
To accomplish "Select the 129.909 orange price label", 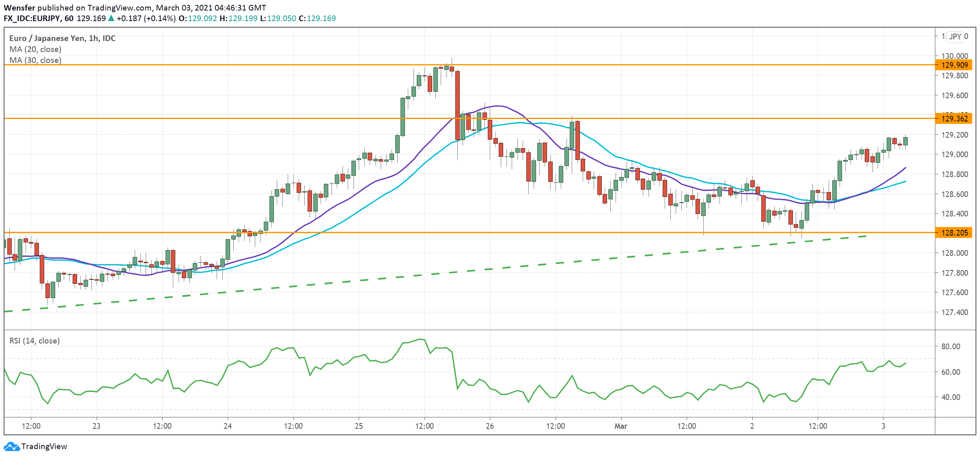I will pos(954,65).
